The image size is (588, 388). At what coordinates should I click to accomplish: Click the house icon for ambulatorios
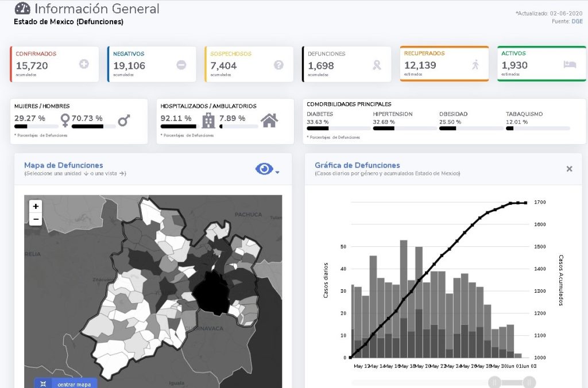click(x=269, y=120)
